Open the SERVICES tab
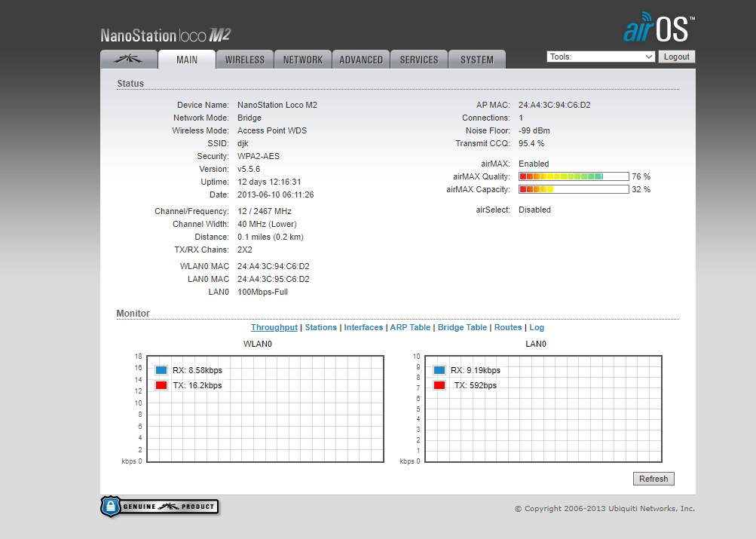This screenshot has height=539, width=756. tap(419, 60)
